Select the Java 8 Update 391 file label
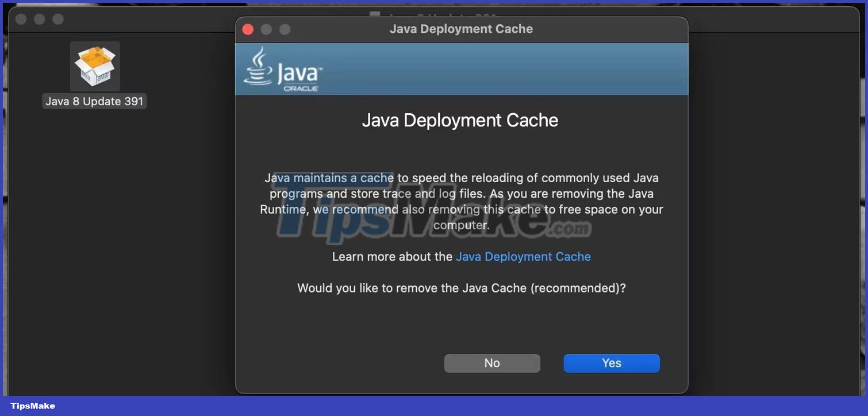The width and height of the screenshot is (868, 416). tap(94, 101)
